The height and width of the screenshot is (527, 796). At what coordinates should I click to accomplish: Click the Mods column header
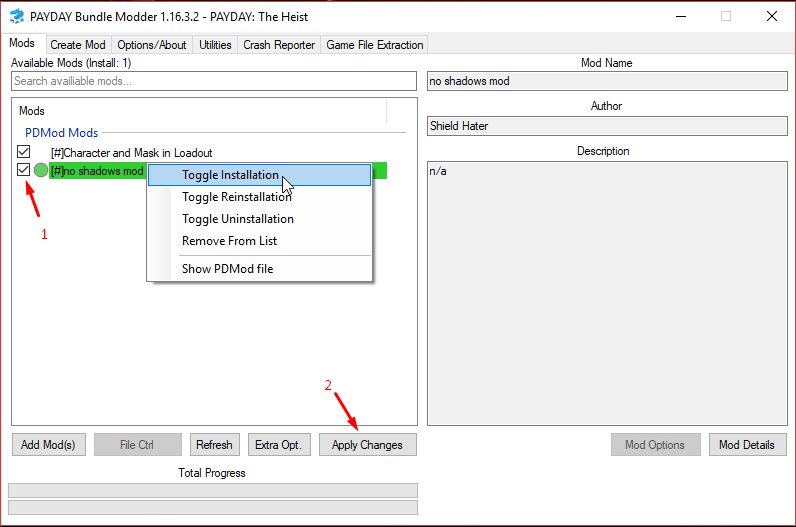coord(201,111)
